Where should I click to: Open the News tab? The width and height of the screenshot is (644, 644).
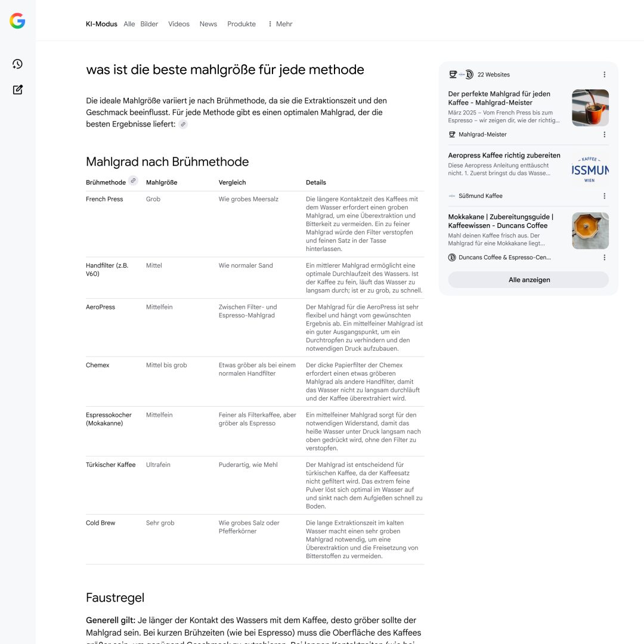coord(208,24)
